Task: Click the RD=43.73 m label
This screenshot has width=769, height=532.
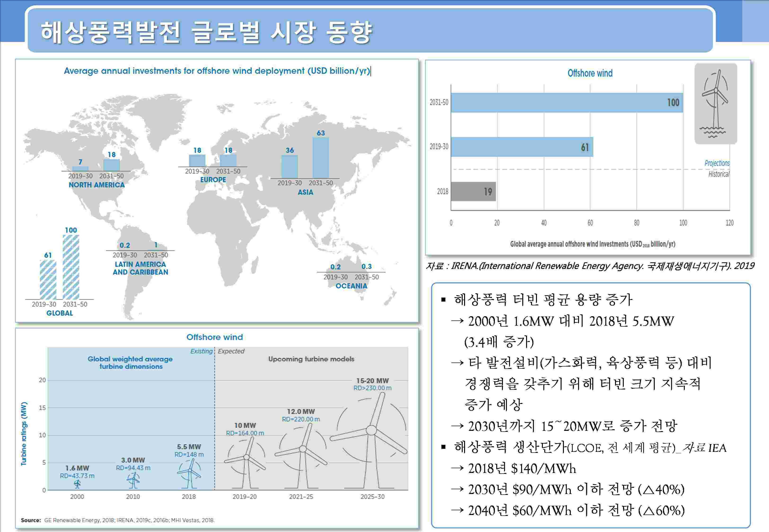Action: click(77, 476)
